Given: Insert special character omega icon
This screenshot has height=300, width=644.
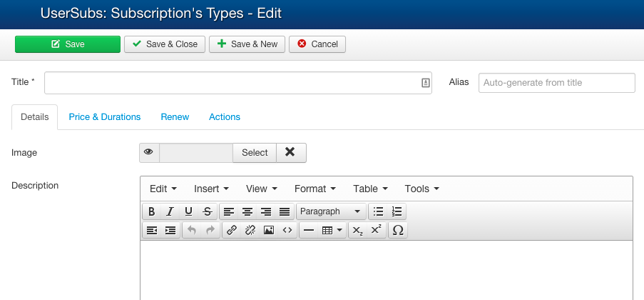Looking at the screenshot, I should (397, 231).
